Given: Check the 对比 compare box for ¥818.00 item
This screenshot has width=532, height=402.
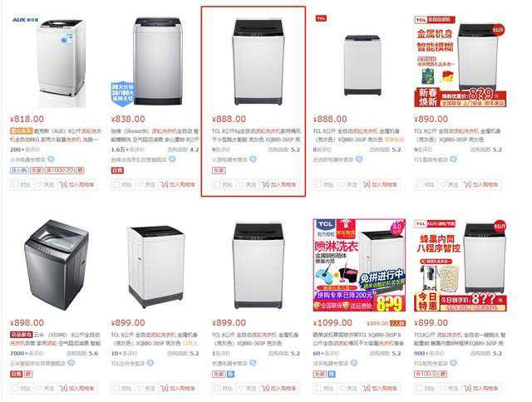Looking at the screenshot, I should (x=16, y=184).
